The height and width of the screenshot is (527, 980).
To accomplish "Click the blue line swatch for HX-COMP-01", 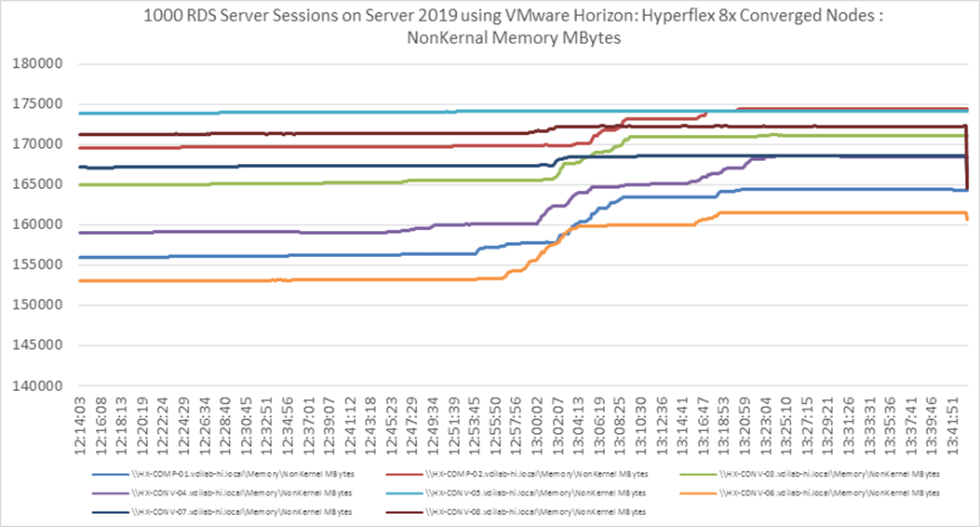I will coord(111,475).
